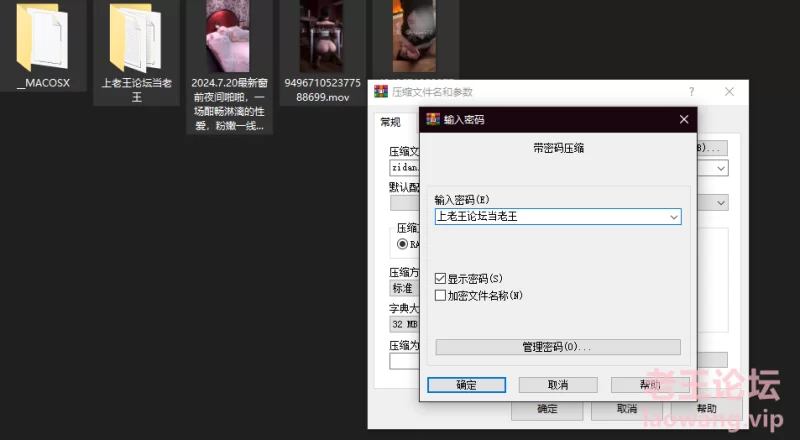The width and height of the screenshot is (800, 440).
Task: Click the WinRAR icon in 压缩文件名和参数 title bar
Action: click(x=381, y=92)
